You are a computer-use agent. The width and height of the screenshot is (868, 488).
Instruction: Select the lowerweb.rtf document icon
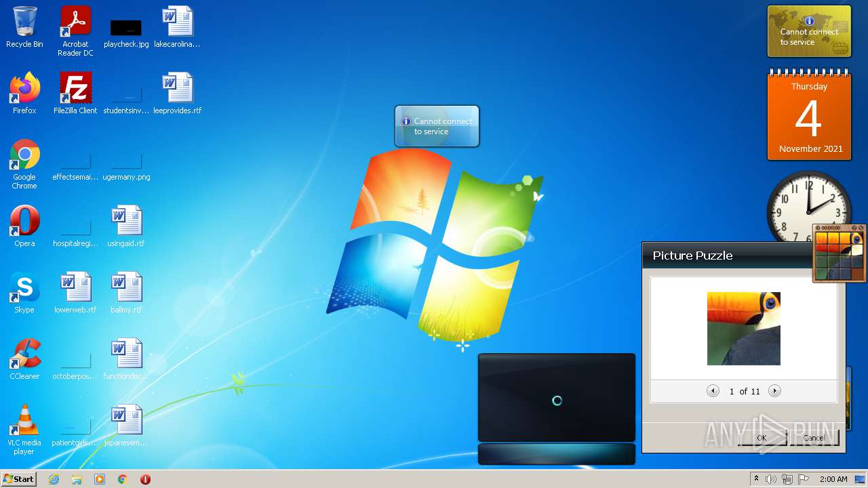(75, 293)
